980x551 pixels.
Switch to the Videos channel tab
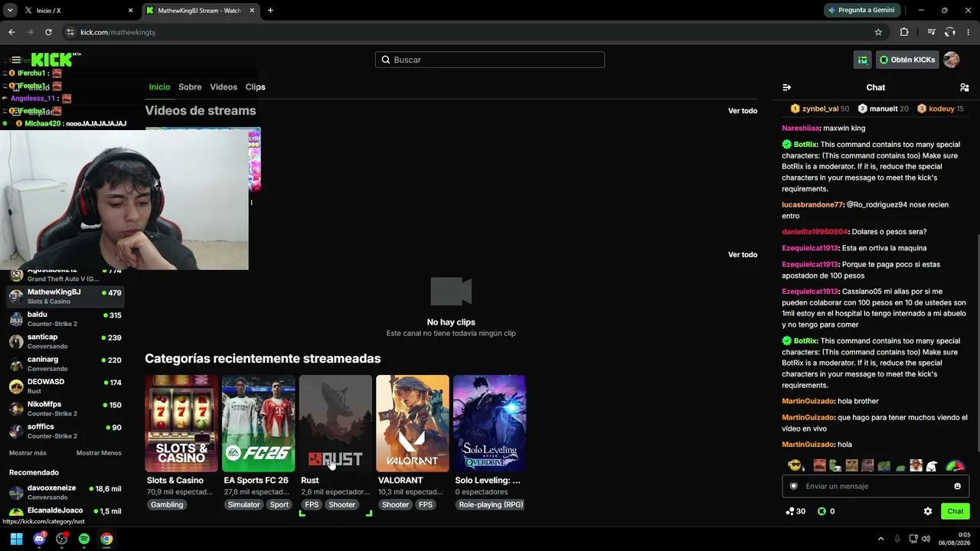224,87
